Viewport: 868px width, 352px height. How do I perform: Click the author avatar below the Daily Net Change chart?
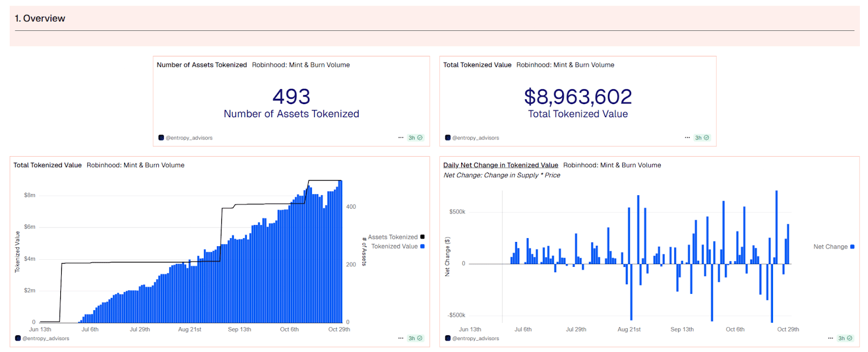coord(448,338)
